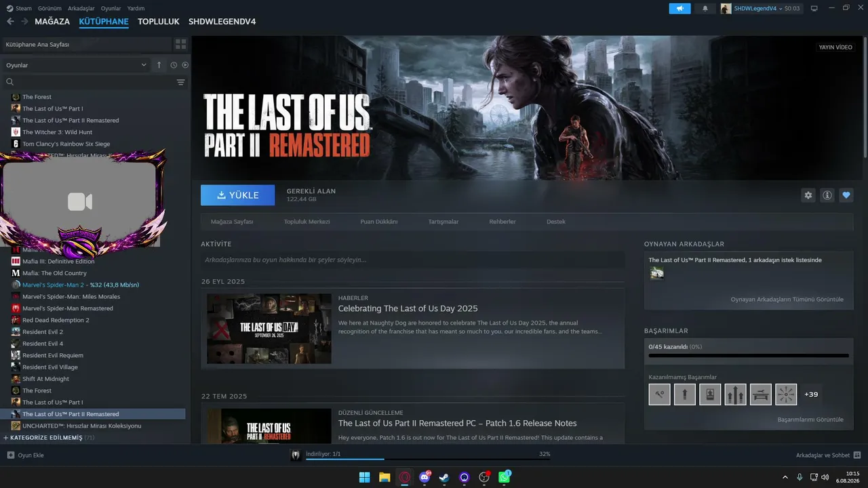Launch Big Picture mode via monitor icon
The image size is (868, 488).
pos(814,8)
